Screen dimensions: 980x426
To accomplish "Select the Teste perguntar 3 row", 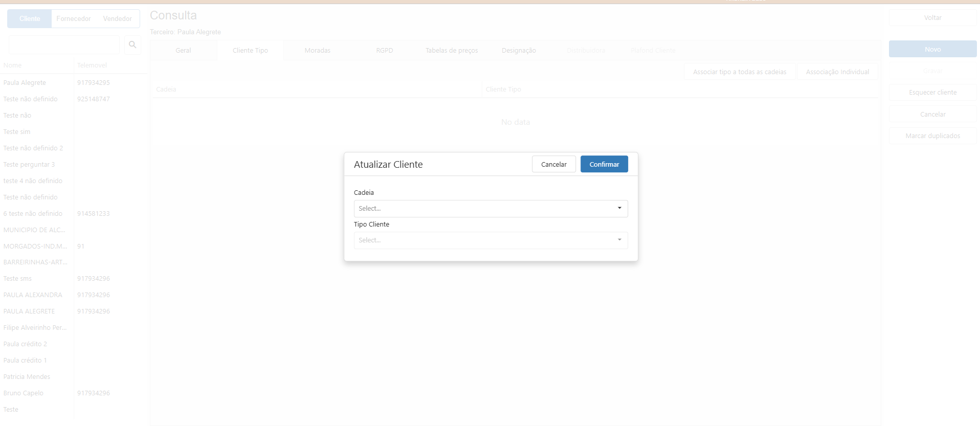I will [x=74, y=165].
